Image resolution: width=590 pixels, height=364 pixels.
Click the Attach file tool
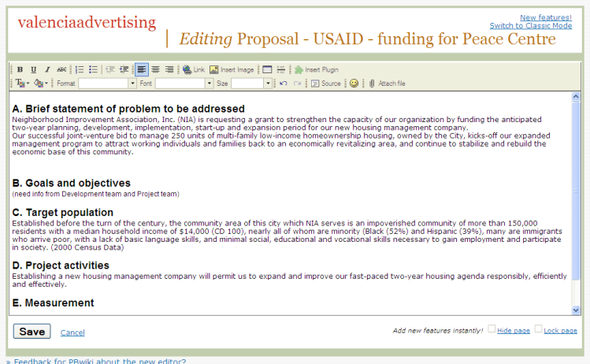pyautogui.click(x=388, y=84)
